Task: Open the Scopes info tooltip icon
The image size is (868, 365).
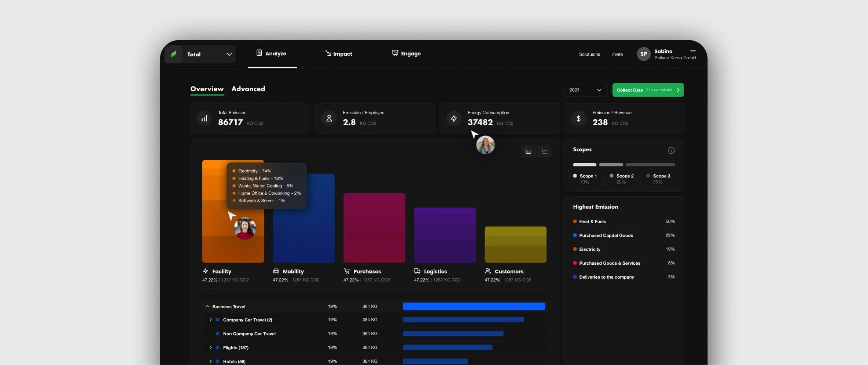Action: [671, 150]
